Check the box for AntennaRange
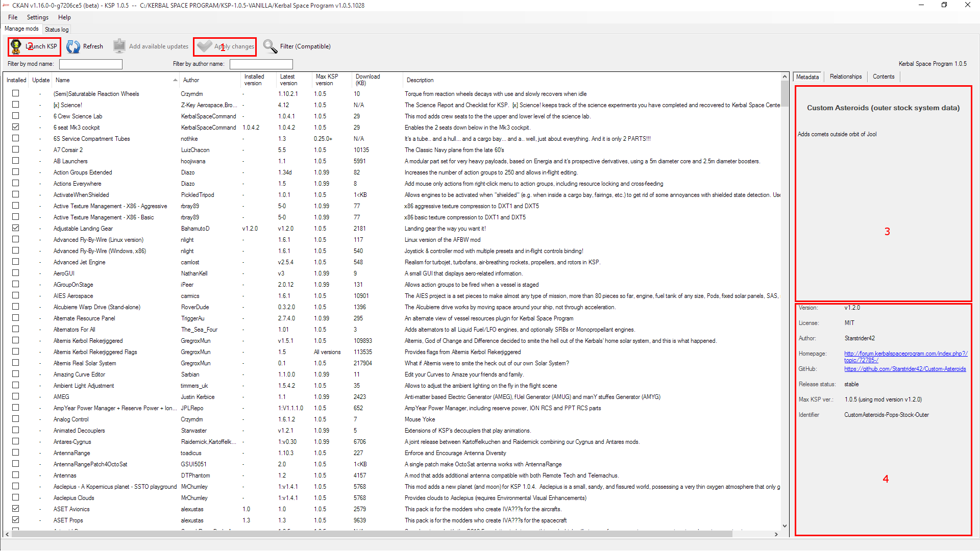 coord(16,453)
